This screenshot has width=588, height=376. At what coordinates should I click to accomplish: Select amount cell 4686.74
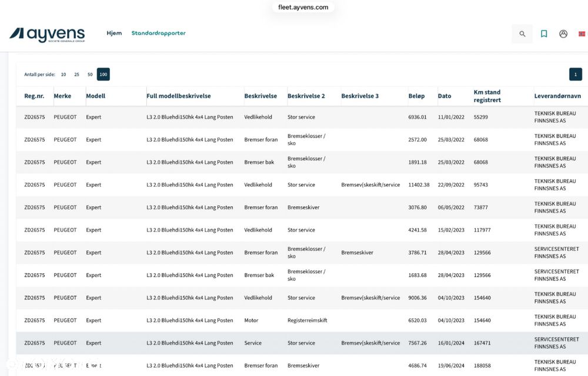417,365
